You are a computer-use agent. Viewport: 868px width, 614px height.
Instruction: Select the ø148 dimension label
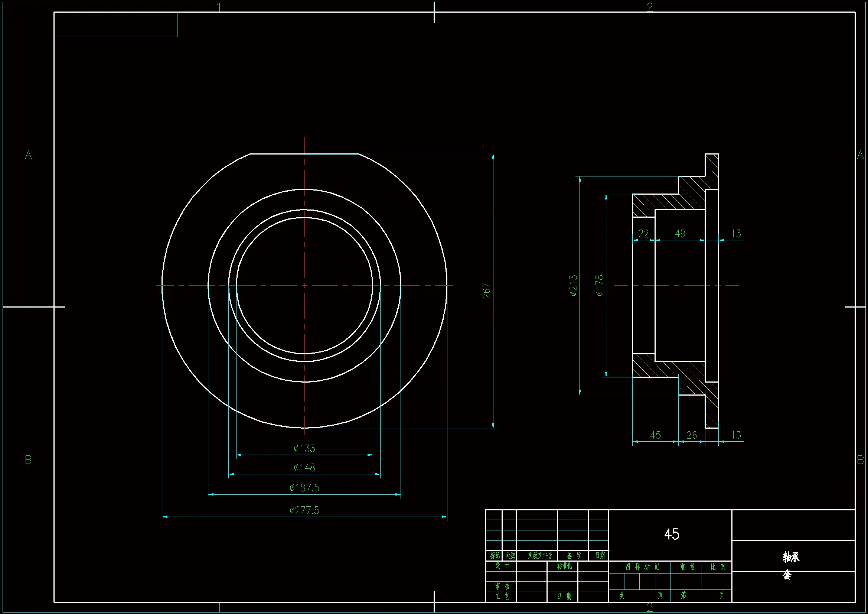point(304,468)
